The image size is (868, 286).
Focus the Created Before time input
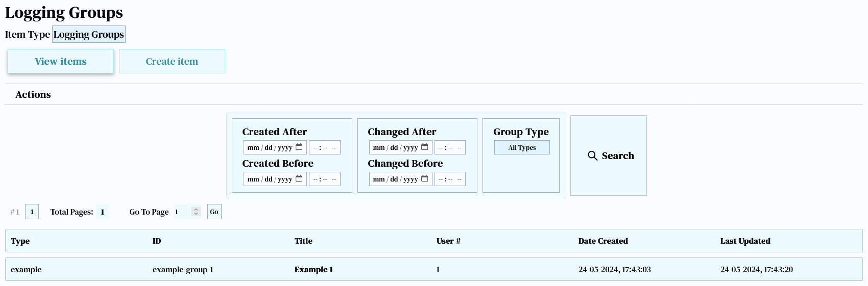325,179
